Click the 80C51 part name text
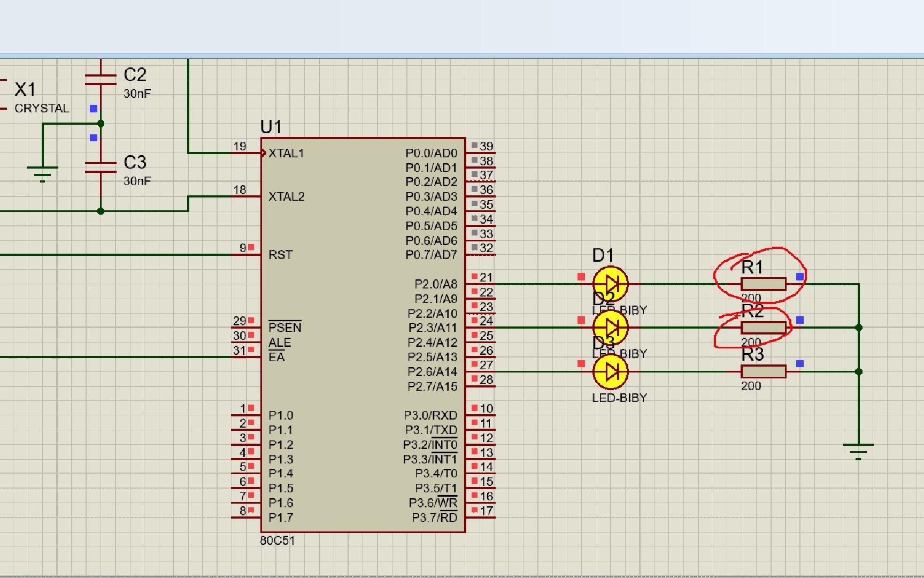The image size is (924, 578). pyautogui.click(x=278, y=541)
